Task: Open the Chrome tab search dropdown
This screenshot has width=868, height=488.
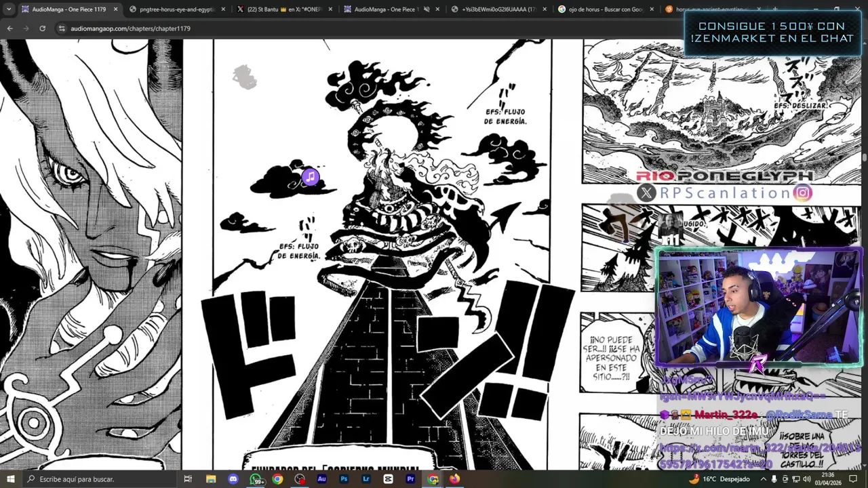Action: [8, 9]
